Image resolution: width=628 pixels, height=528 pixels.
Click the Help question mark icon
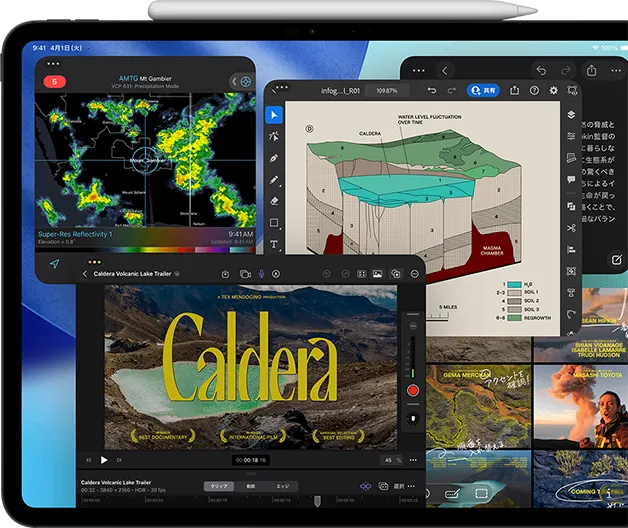point(534,90)
